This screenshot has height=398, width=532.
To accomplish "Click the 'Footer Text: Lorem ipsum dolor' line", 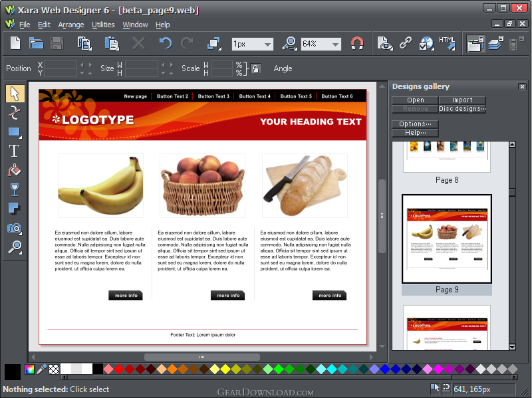I will point(203,335).
